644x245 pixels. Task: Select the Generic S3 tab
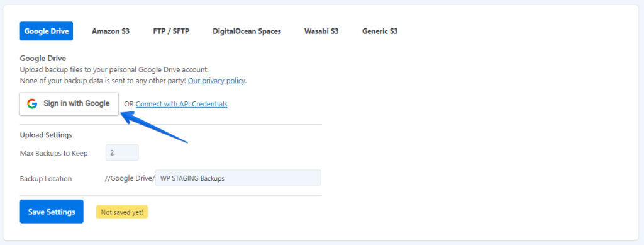pyautogui.click(x=380, y=31)
